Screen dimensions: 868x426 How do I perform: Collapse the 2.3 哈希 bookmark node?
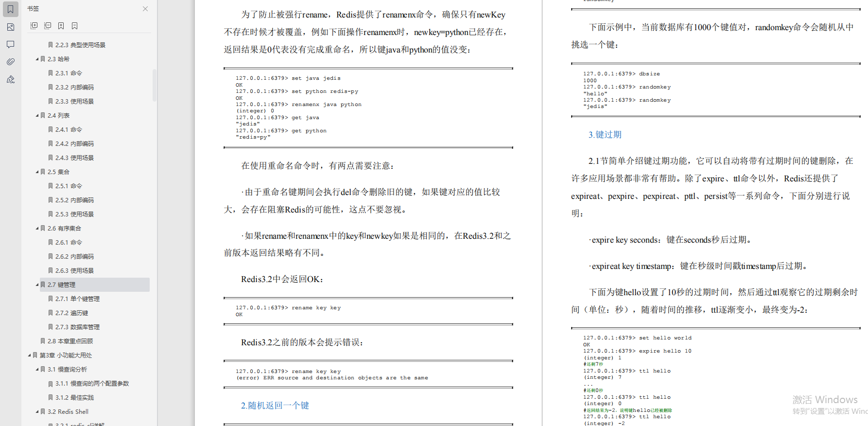(37, 59)
